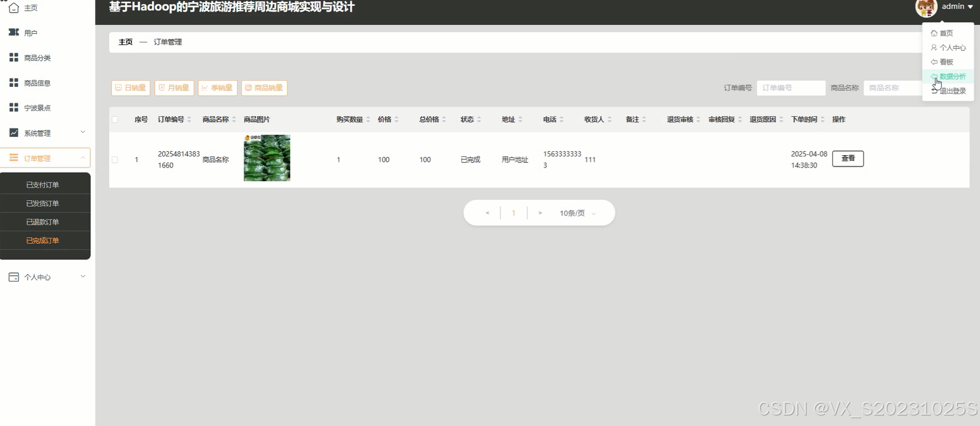Click the 个人中心 card icon in sidebar
980x426 pixels.
pyautogui.click(x=14, y=277)
